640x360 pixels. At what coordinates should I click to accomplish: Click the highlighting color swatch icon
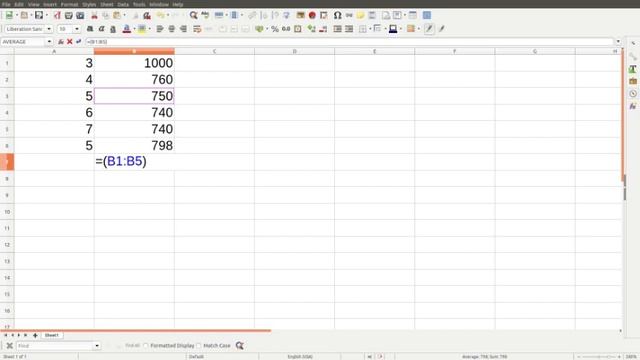click(x=142, y=29)
